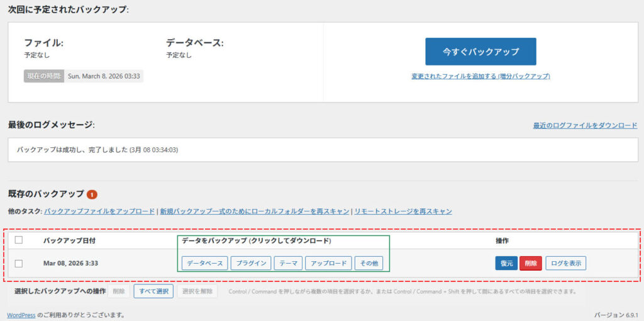Click the orange backup count badge

coord(92,194)
